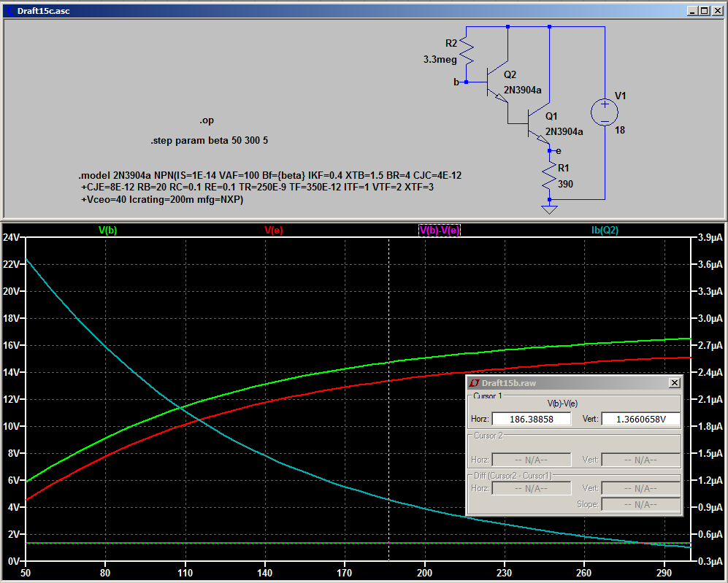
Task: Click the '12V' left axis label
Action: click(11, 399)
